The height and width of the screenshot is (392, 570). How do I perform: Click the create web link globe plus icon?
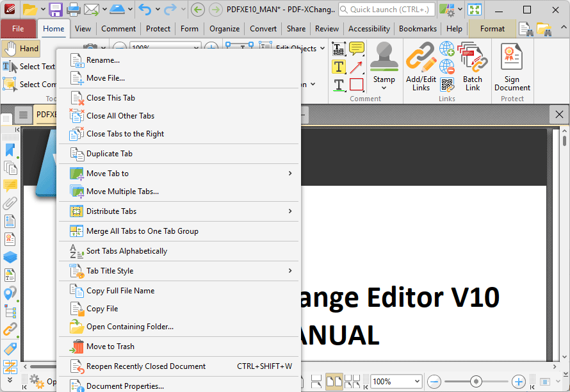click(447, 49)
